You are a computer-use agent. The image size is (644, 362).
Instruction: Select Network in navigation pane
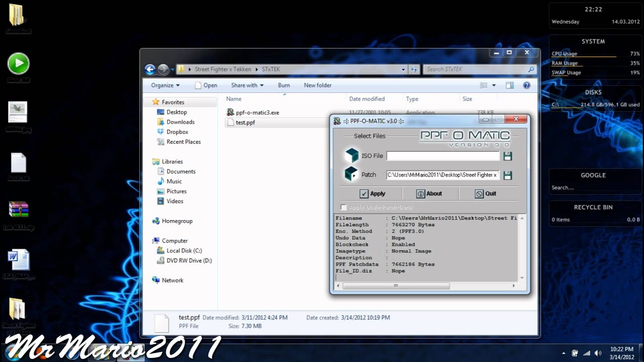pyautogui.click(x=173, y=280)
